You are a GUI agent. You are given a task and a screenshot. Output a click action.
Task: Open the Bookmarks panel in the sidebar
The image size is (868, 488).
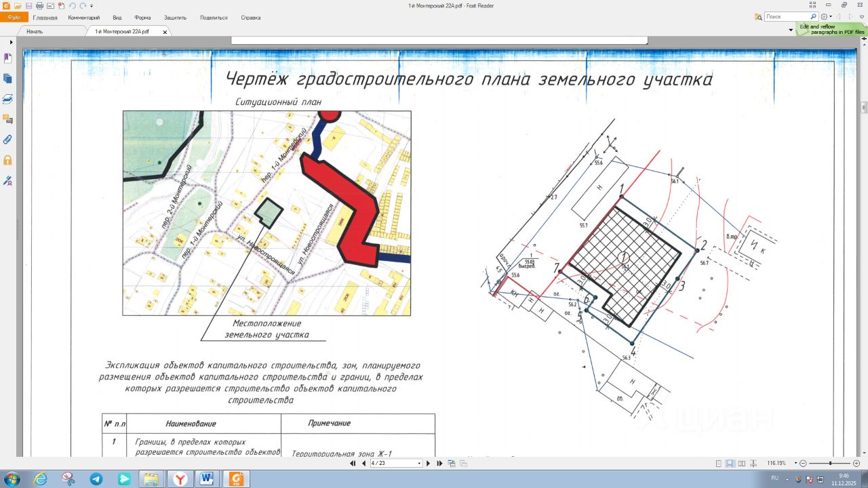point(8,58)
